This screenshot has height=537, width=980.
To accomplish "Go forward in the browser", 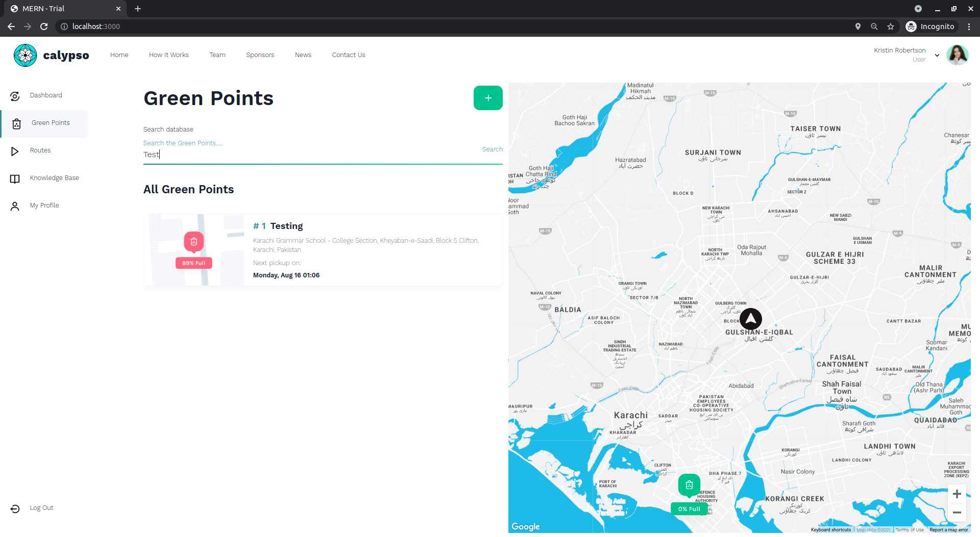I will 28,27.
